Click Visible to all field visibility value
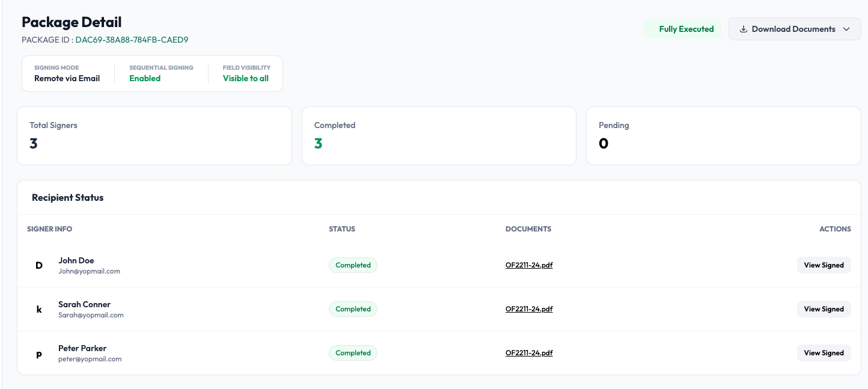The image size is (868, 389). [x=246, y=78]
